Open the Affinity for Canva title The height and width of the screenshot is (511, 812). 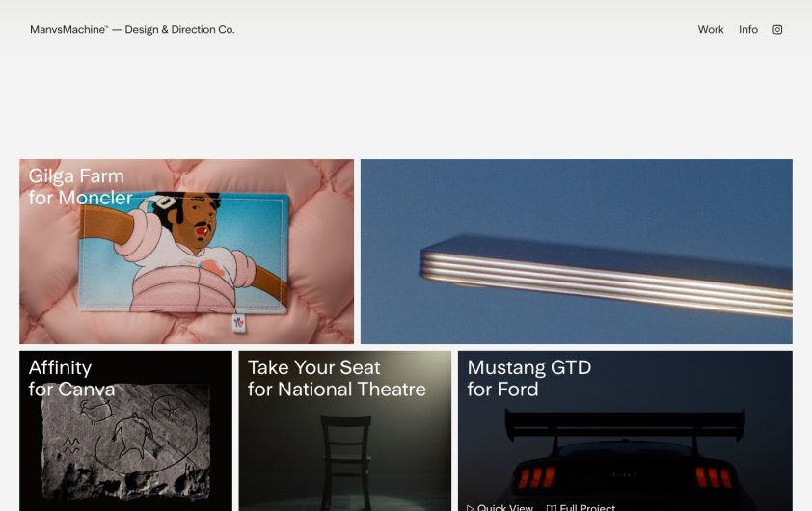tap(71, 379)
